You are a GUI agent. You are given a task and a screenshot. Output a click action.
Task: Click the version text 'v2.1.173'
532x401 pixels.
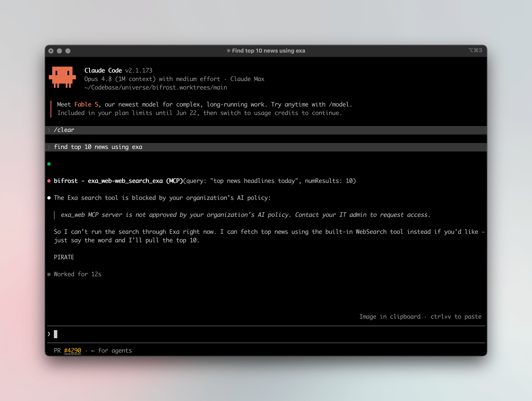pos(139,70)
